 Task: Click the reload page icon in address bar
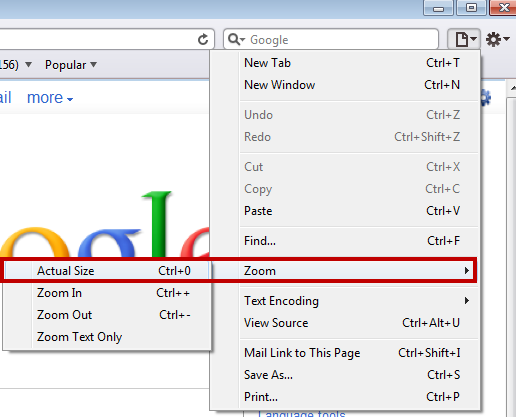(203, 39)
